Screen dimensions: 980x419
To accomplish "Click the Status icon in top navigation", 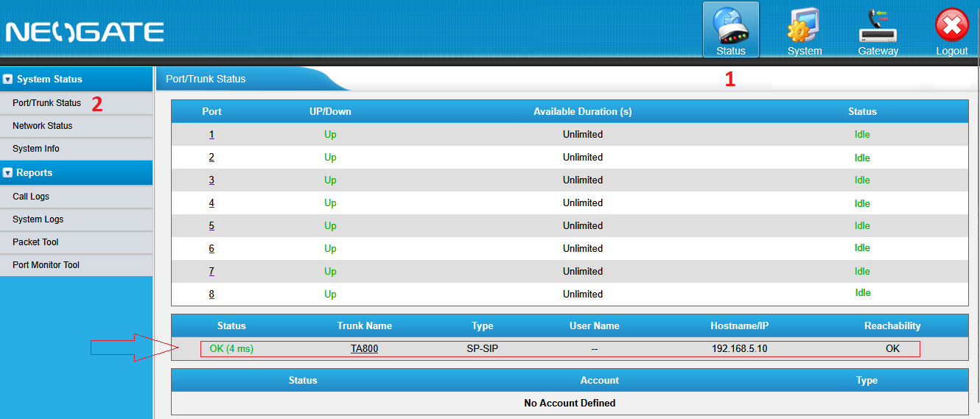I will coord(730,29).
